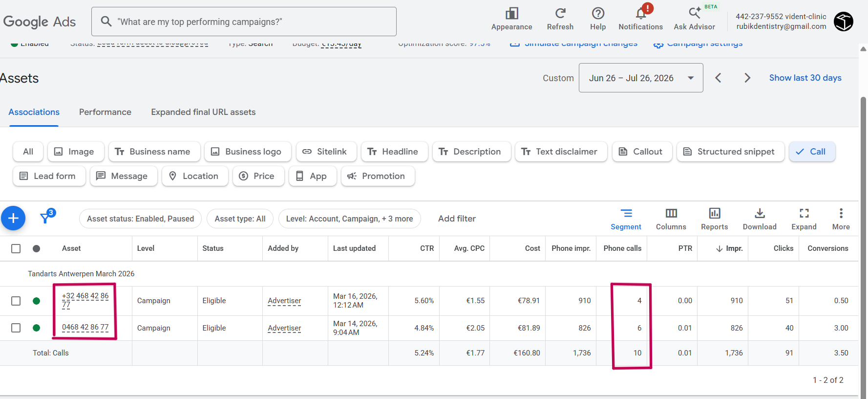Filter assets by Lead form type
This screenshot has width=868, height=399.
tap(49, 176)
